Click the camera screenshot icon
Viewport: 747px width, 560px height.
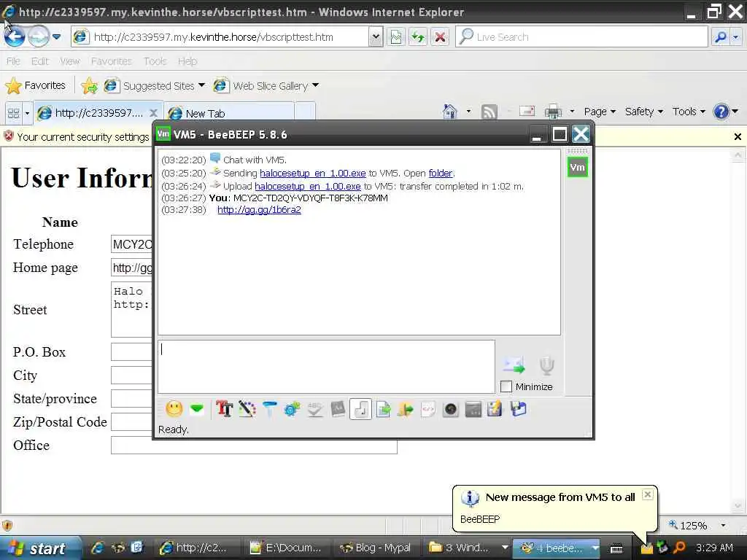(x=450, y=409)
